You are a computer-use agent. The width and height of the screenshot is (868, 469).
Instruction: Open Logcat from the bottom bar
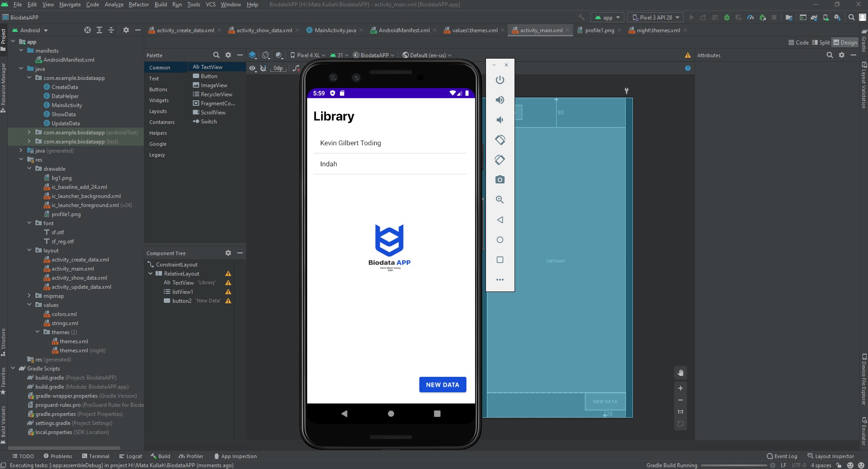point(130,456)
